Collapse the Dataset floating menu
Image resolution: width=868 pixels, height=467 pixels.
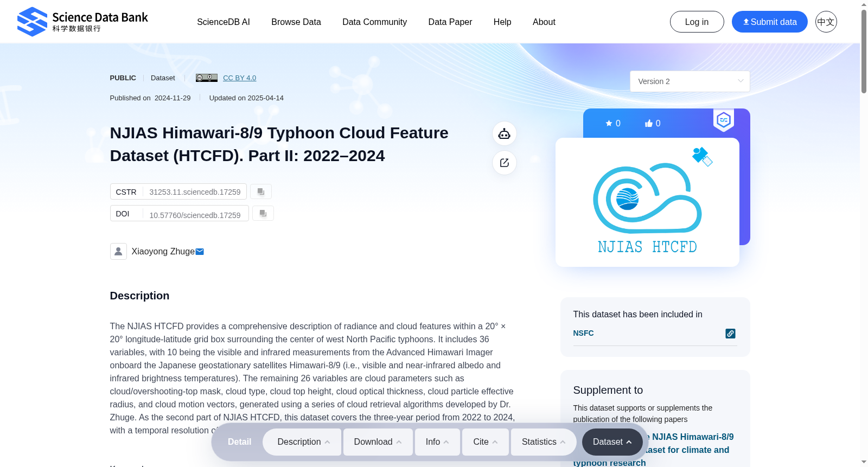(612, 442)
